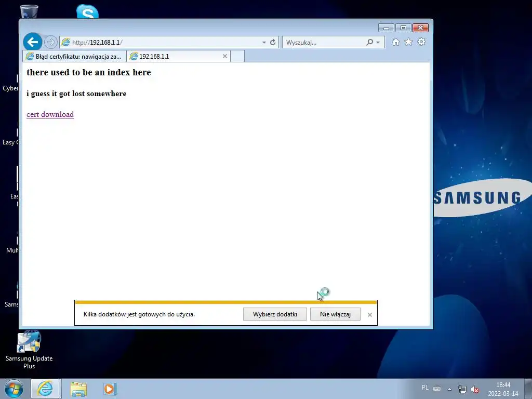Open Favorites via the star icon
This screenshot has height=399, width=532.
tap(408, 42)
